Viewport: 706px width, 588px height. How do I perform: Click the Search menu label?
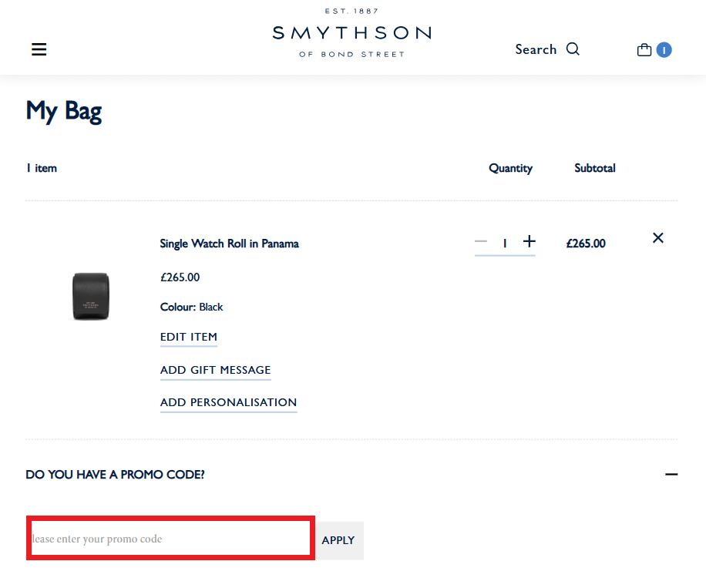pyautogui.click(x=536, y=49)
